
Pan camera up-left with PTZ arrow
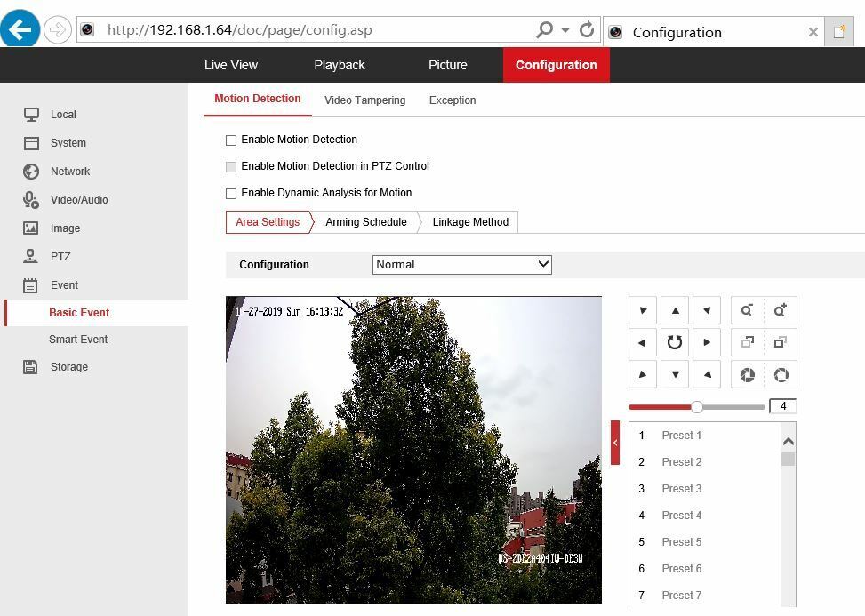[643, 310]
